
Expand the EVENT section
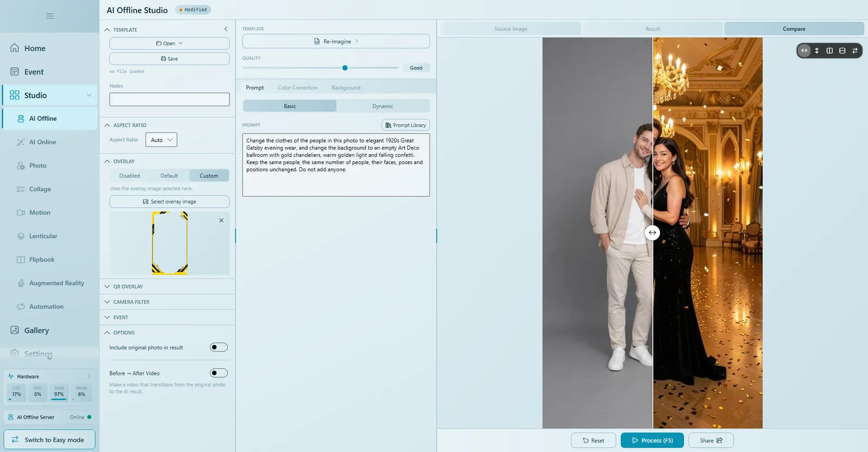click(168, 317)
